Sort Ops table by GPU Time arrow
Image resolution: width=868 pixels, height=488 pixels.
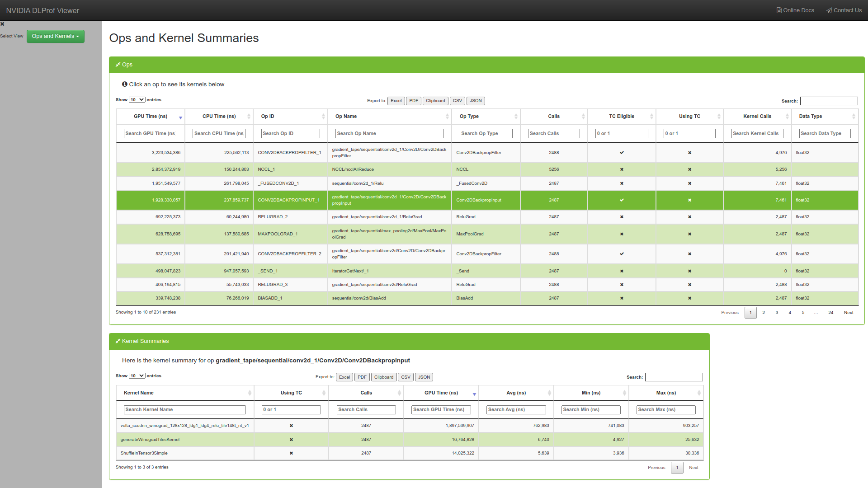(x=180, y=117)
